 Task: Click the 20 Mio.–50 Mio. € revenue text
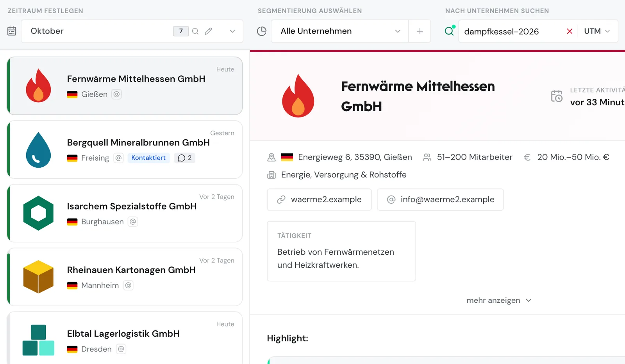tap(573, 157)
